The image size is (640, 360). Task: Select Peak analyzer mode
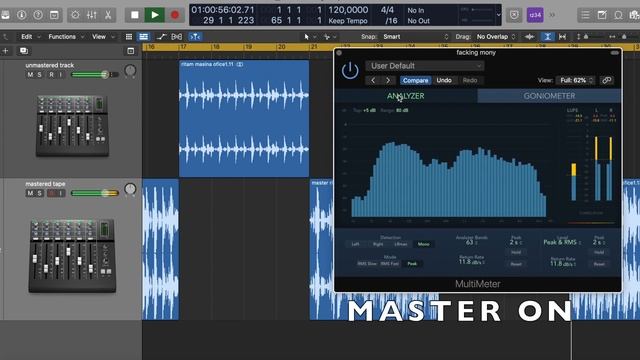pyautogui.click(x=412, y=264)
